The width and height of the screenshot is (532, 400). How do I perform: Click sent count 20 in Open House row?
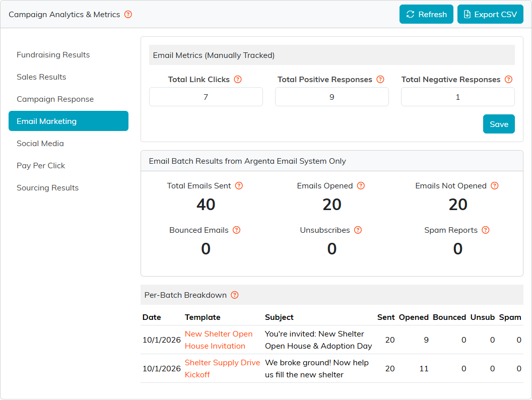click(x=390, y=340)
